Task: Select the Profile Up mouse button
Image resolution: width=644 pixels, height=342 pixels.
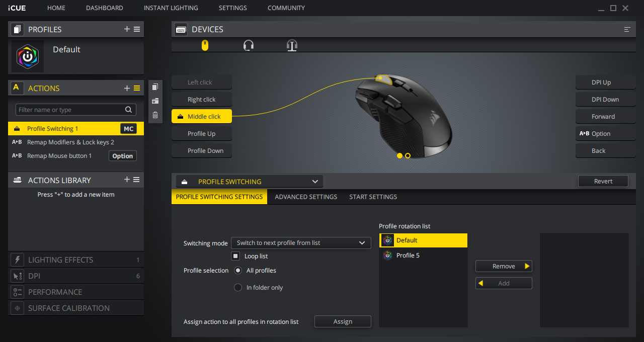Action: coord(202,133)
